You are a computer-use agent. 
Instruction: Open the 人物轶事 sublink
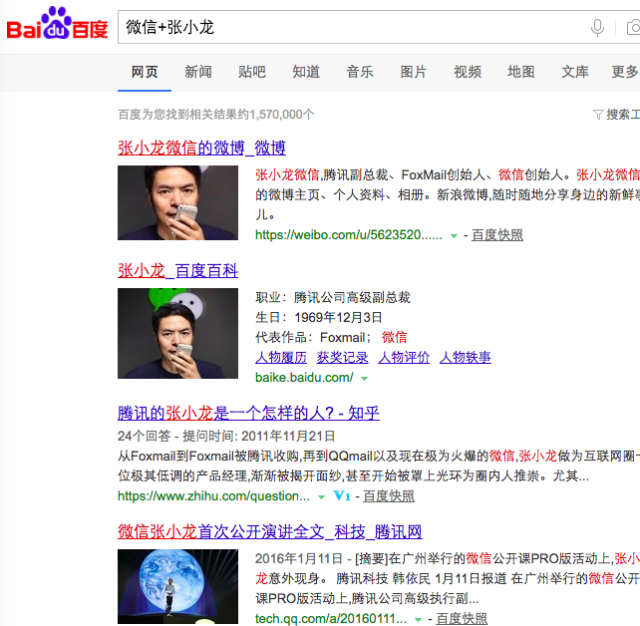pyautogui.click(x=465, y=357)
